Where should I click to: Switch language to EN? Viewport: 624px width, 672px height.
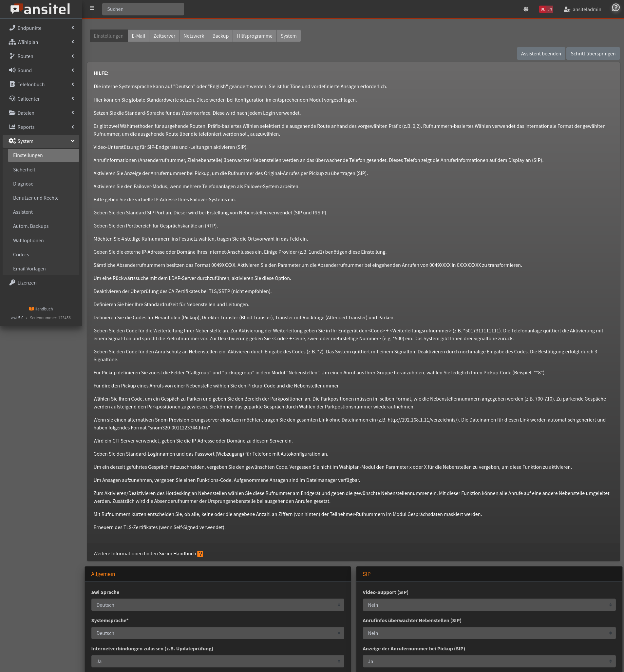point(550,10)
